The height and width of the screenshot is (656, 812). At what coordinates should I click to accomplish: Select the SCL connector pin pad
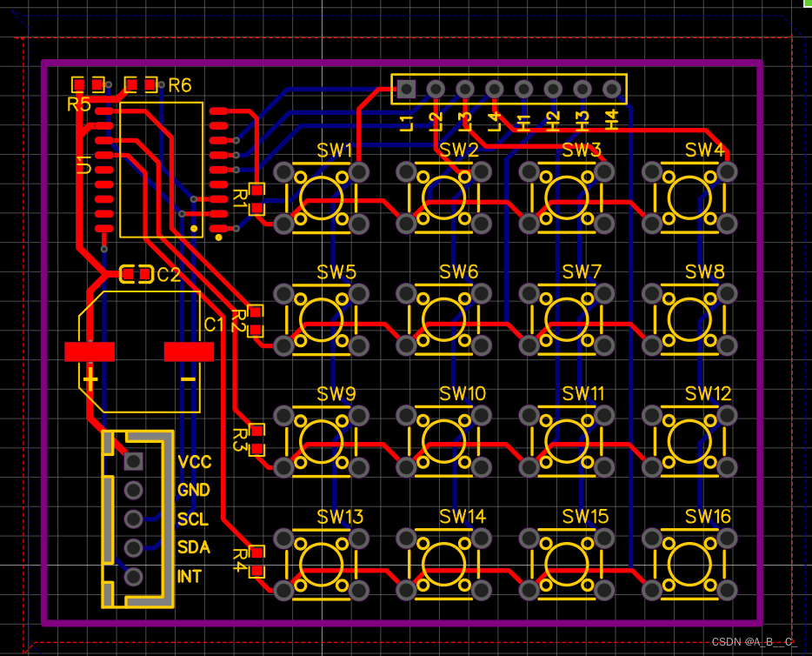134,519
